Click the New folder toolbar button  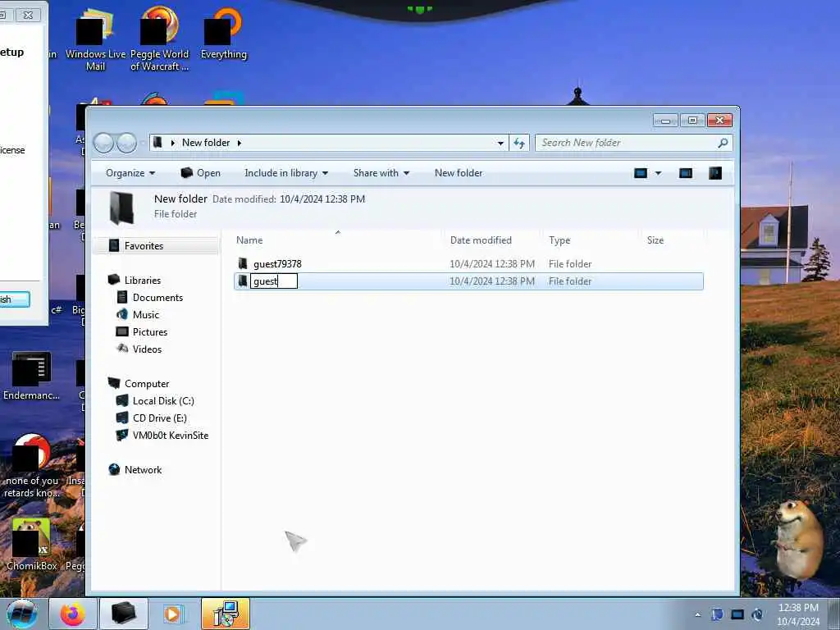point(459,173)
